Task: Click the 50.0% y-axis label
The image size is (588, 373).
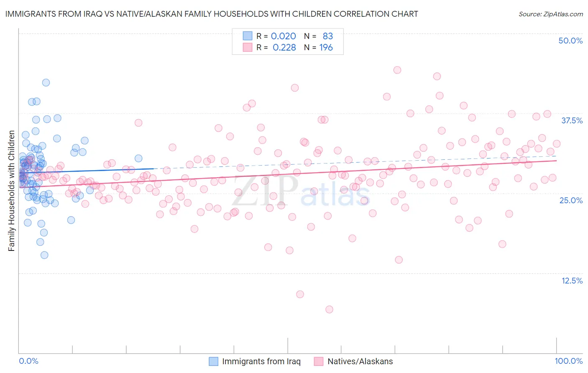Action: click(570, 41)
